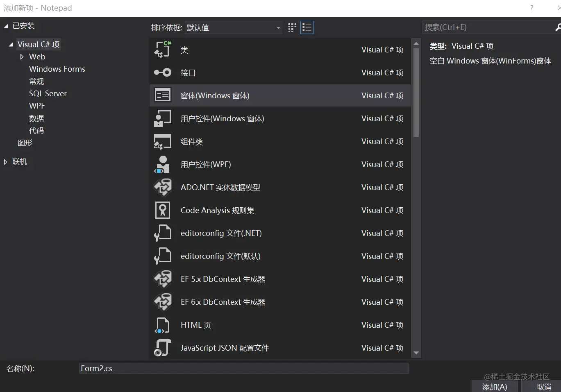561x392 pixels.
Task: Select the editorconfig 文件(.NET) name
Action: [221, 233]
